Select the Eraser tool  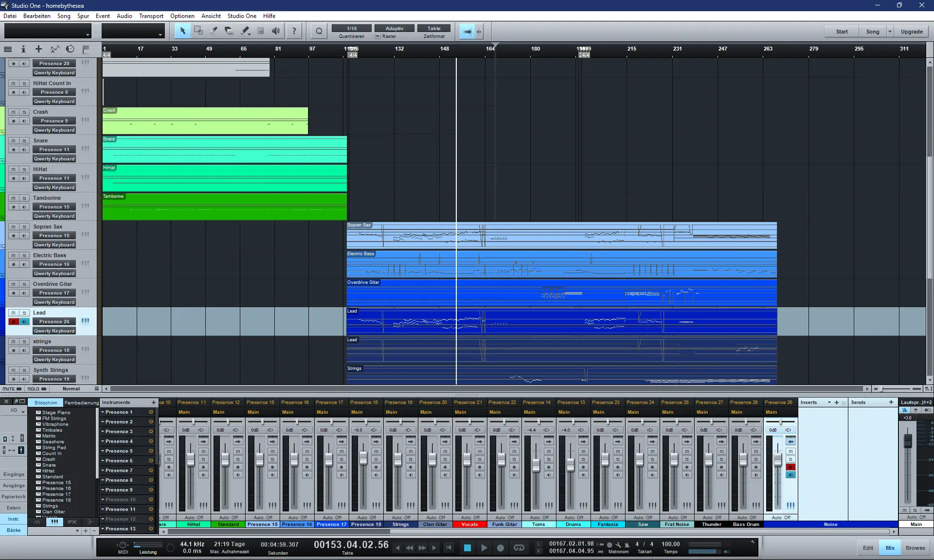229,31
